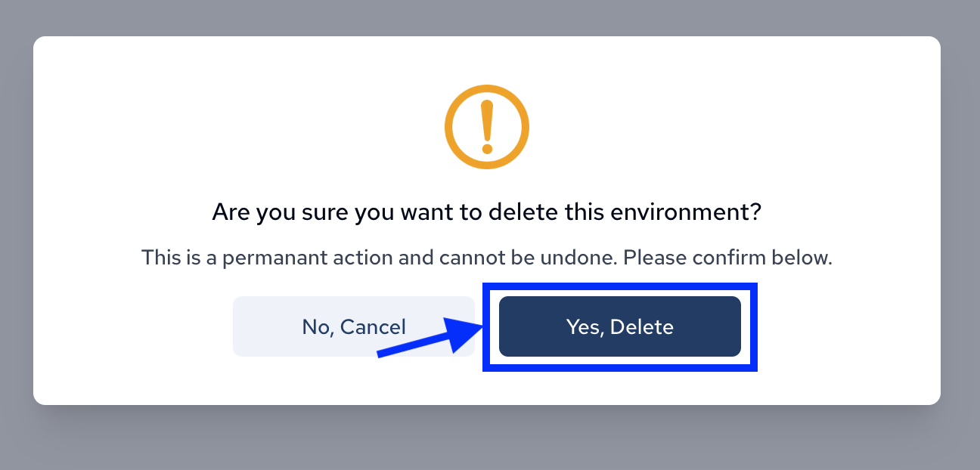The width and height of the screenshot is (980, 470).
Task: Click the confirmation question heading text
Action: pos(486,212)
